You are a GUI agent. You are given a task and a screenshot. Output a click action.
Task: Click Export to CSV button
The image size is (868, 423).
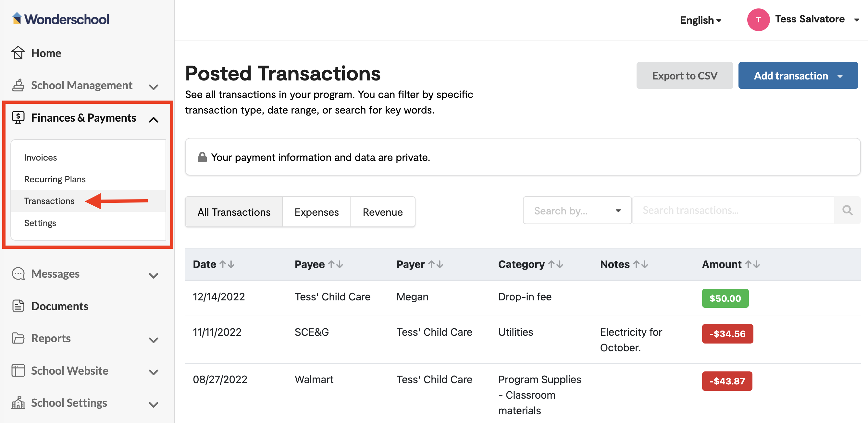(684, 76)
